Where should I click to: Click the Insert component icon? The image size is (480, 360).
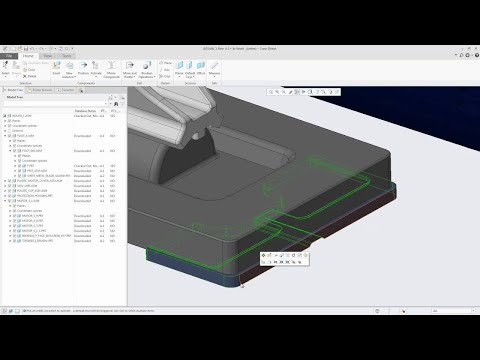(x=56, y=66)
